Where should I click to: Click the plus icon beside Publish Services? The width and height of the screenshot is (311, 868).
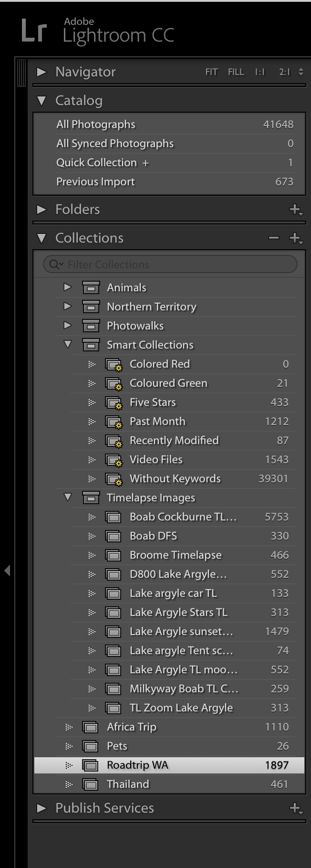295,808
